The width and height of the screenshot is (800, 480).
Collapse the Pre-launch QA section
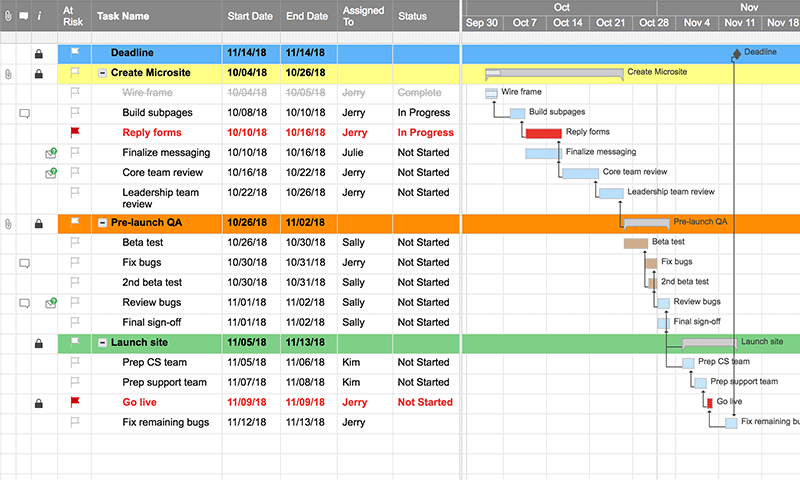(102, 223)
